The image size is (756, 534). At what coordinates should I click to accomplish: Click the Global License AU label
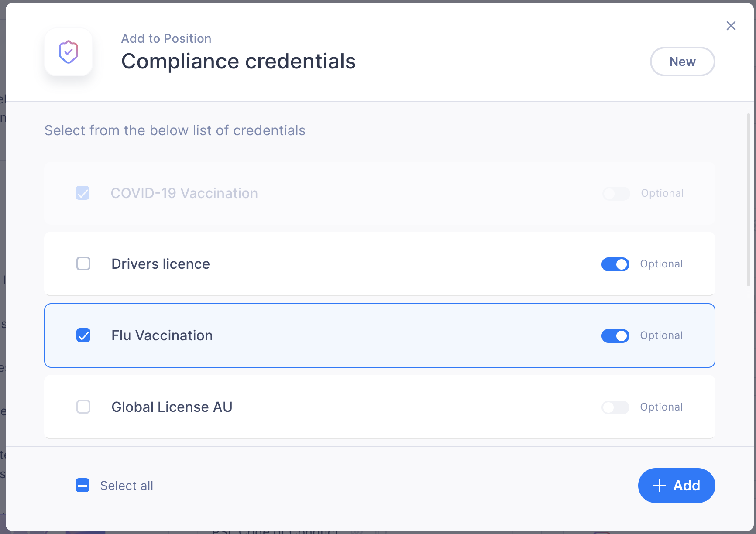click(x=172, y=407)
